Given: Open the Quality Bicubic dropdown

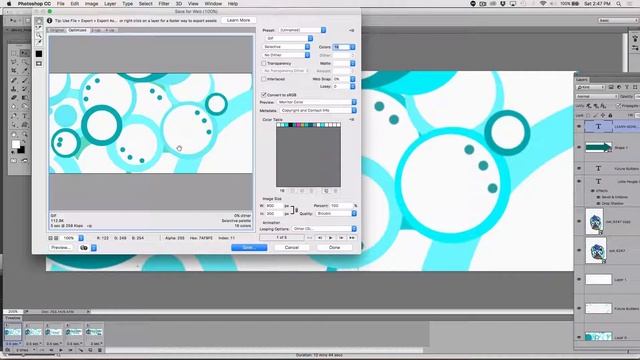Looking at the screenshot, I should pos(336,213).
